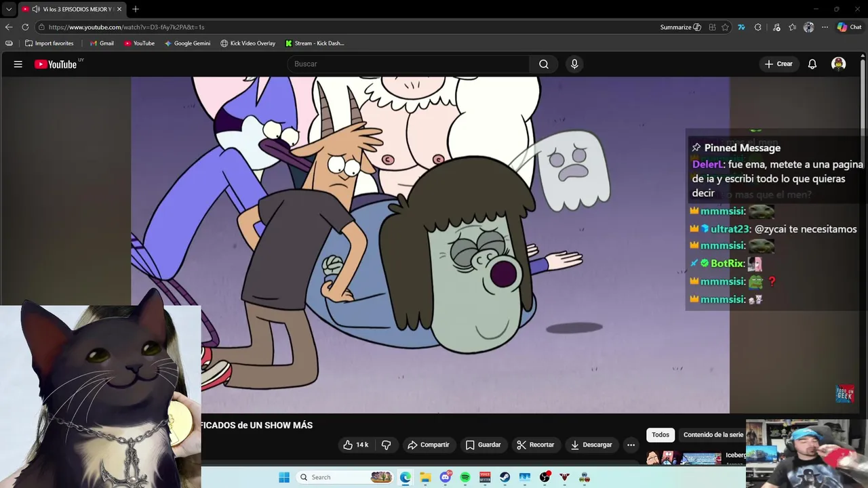Viewport: 868px width, 488px height.
Task: Click the YouTube Buscar search field
Action: pyautogui.click(x=408, y=64)
